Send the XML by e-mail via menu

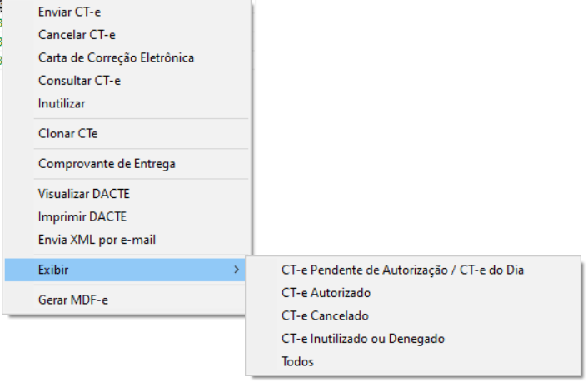[x=97, y=240]
